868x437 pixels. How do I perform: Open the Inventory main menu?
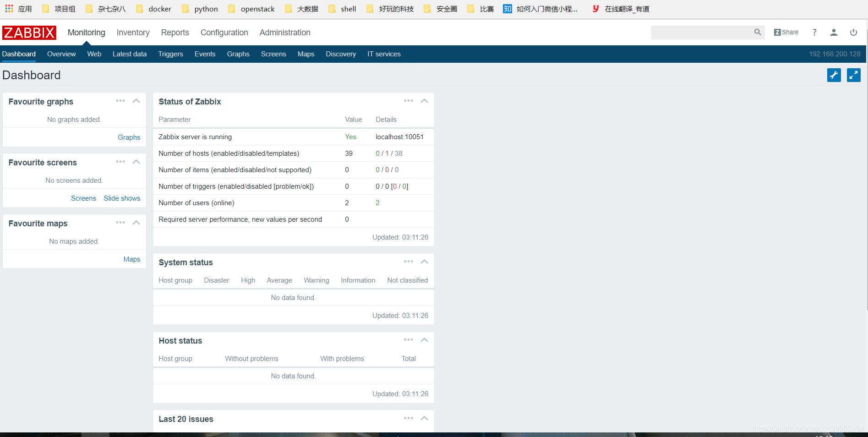(x=133, y=33)
